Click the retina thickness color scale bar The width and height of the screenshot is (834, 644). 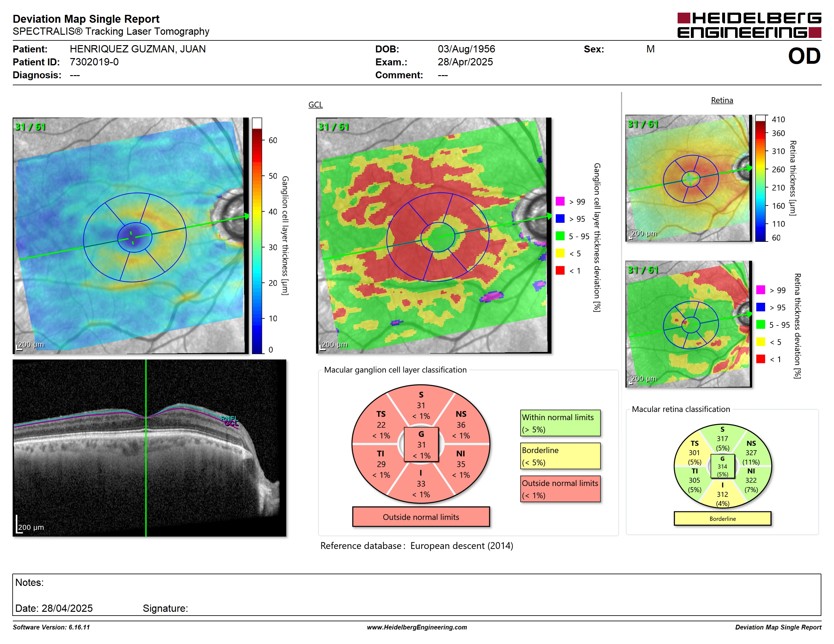click(x=760, y=178)
